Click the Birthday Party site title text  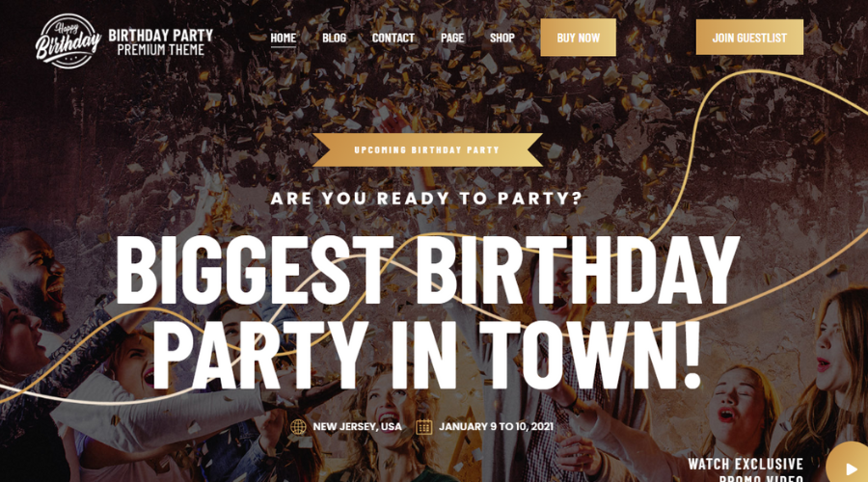coord(160,36)
